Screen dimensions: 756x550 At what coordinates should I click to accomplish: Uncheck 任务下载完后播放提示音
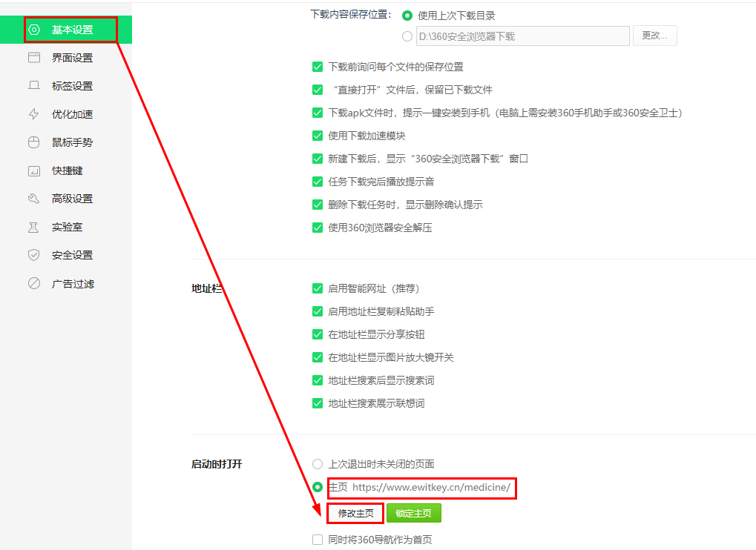coord(318,182)
